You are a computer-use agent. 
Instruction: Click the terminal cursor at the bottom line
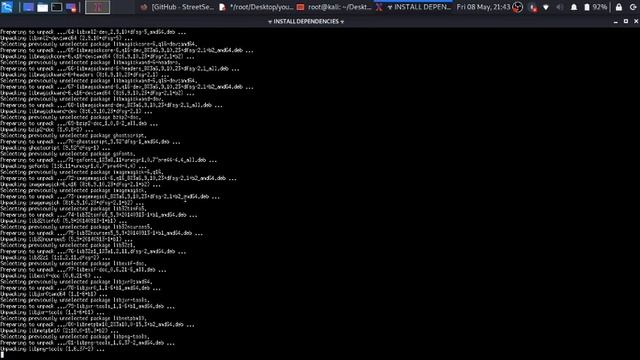(x=2, y=355)
